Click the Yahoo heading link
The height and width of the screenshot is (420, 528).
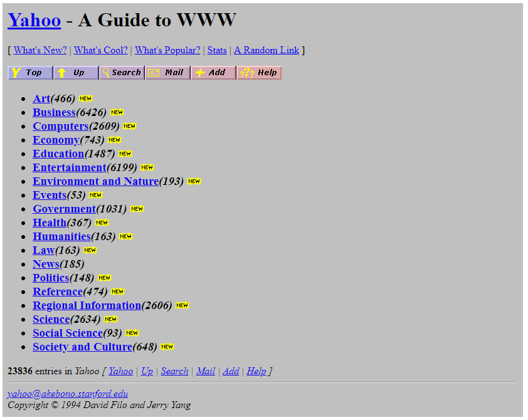[34, 20]
